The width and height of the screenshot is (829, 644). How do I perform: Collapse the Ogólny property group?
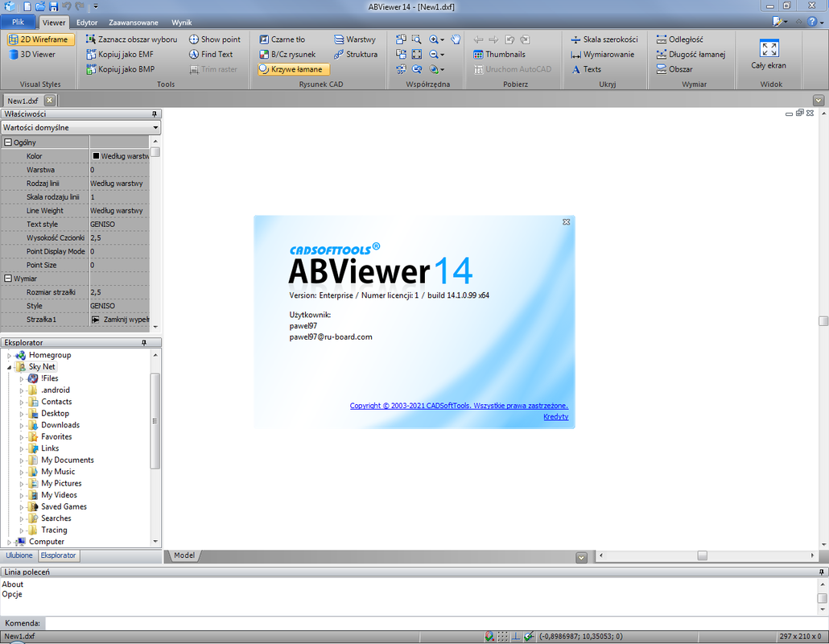[x=8, y=142]
